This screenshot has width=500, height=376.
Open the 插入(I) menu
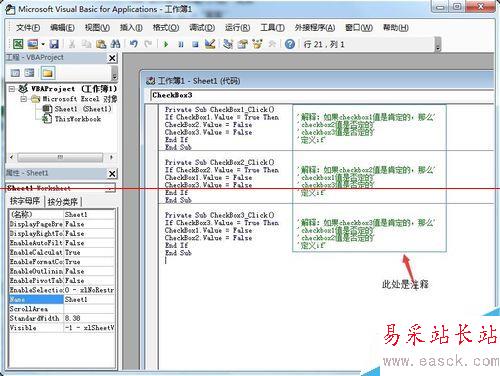click(131, 27)
